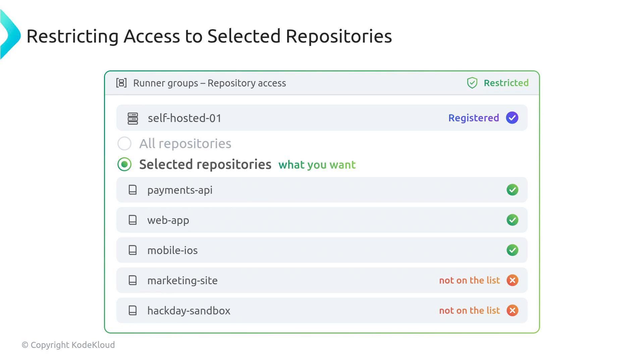The image size is (644, 362).
Task: Click the repository icon next to web-app
Action: (x=133, y=220)
